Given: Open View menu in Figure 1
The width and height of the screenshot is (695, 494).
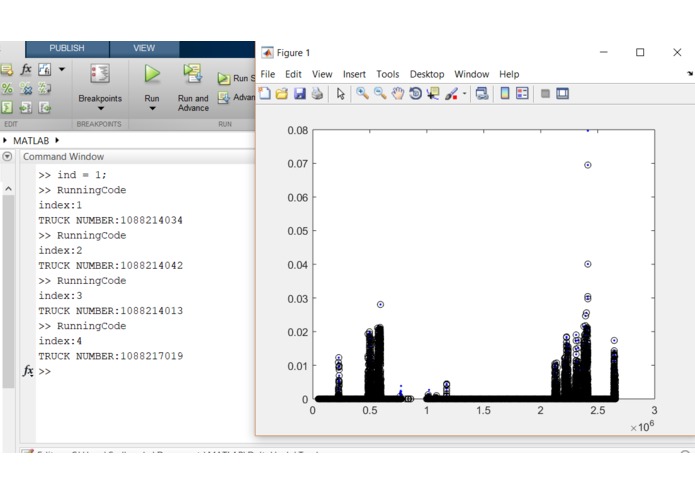Looking at the screenshot, I should pyautogui.click(x=322, y=74).
